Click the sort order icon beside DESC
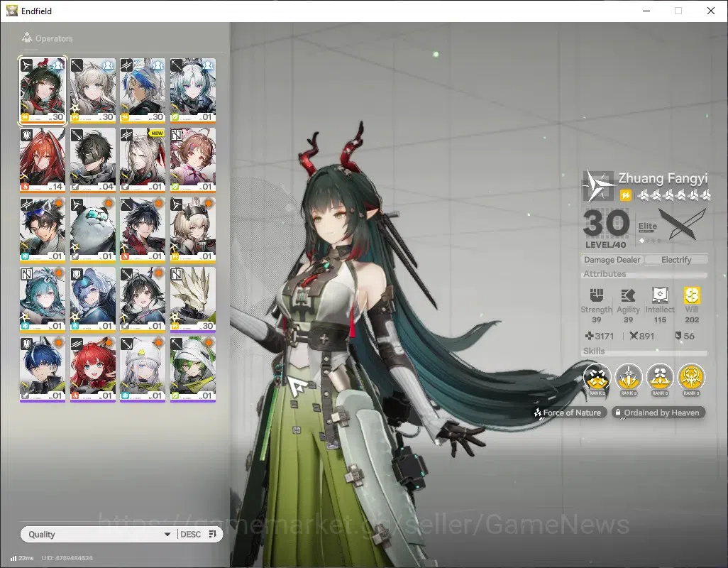This screenshot has width=728, height=568. tap(213, 534)
